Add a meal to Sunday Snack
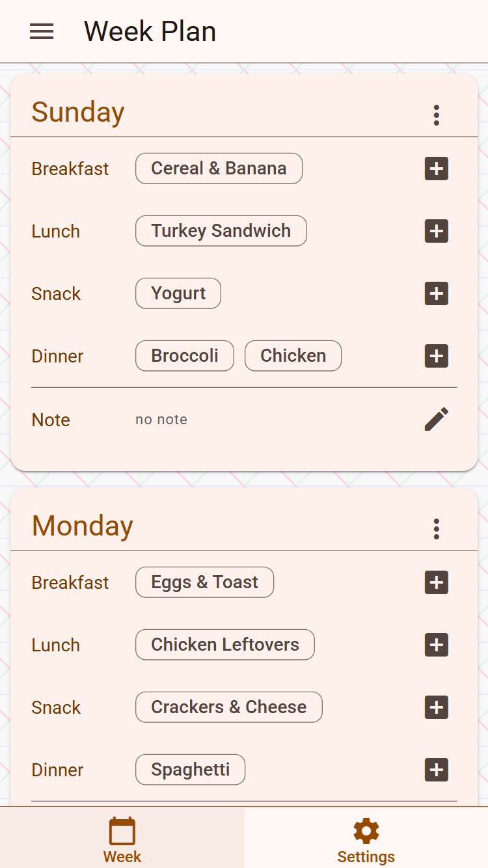Image resolution: width=488 pixels, height=868 pixels. tap(436, 293)
